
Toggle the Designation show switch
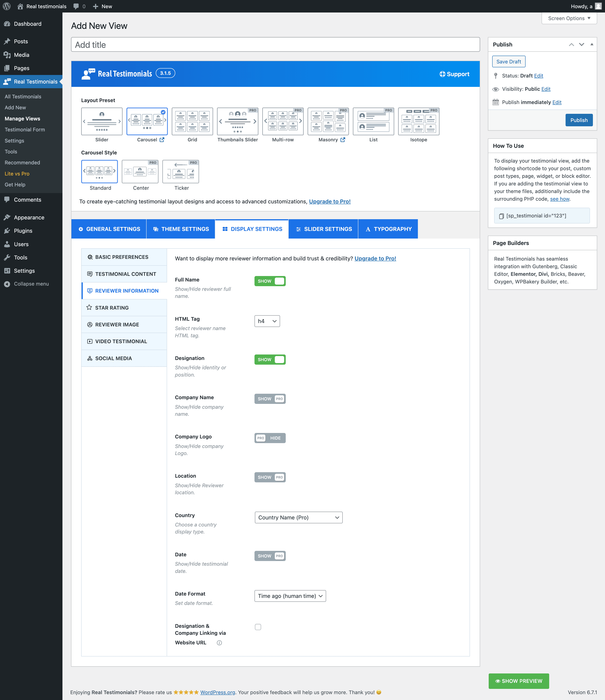pos(270,359)
